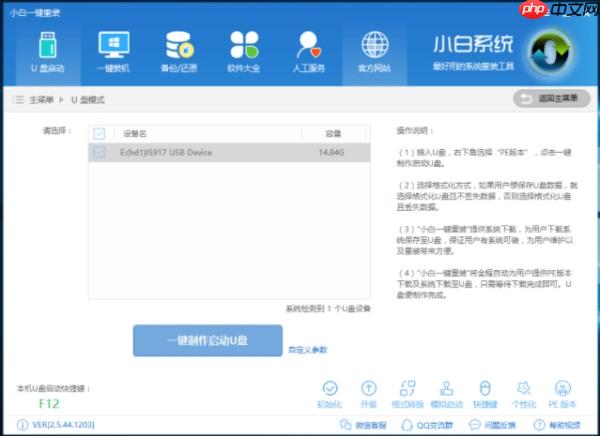Viewport: 600px width, 436px height.
Task: Click the 格式转换 format conversion icon
Action: [408, 388]
